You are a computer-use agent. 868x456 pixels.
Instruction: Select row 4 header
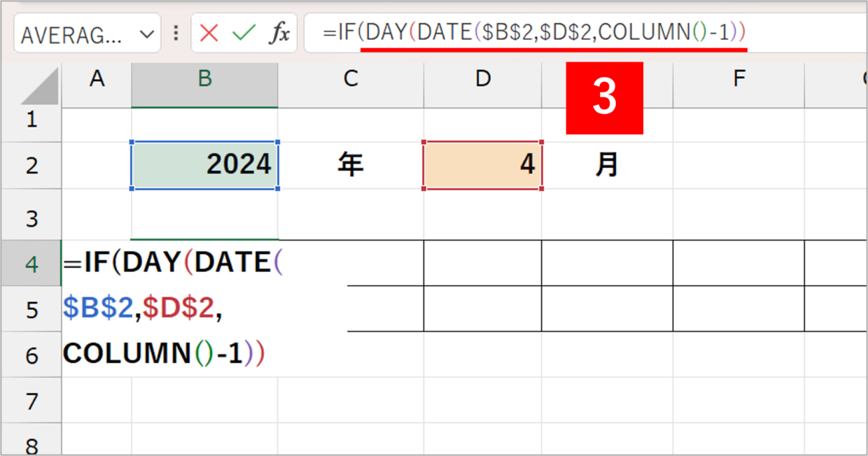coord(31,263)
